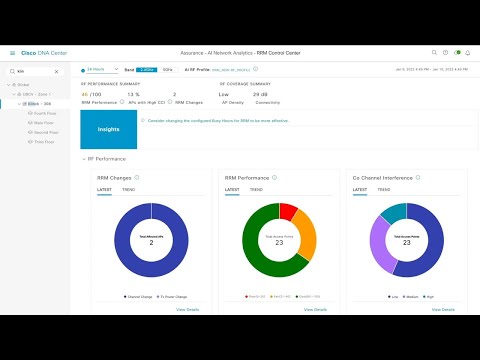Select Third Floor in hierarchy
The image size is (480, 360).
point(44,142)
